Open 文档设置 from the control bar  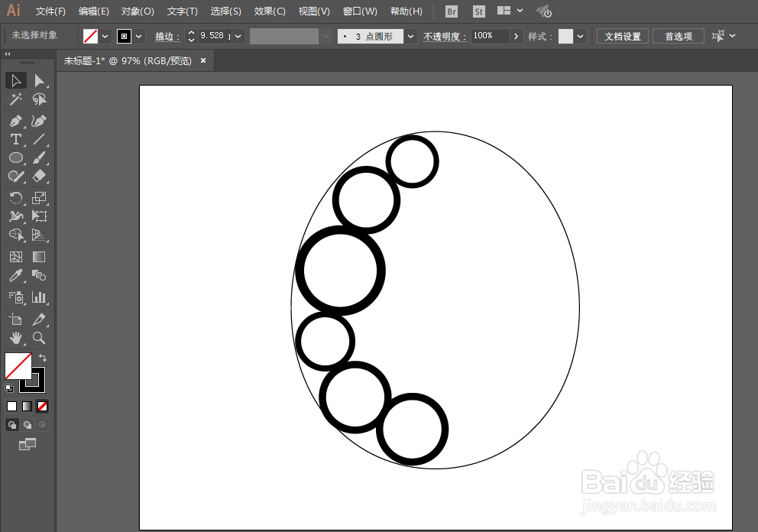pyautogui.click(x=622, y=35)
